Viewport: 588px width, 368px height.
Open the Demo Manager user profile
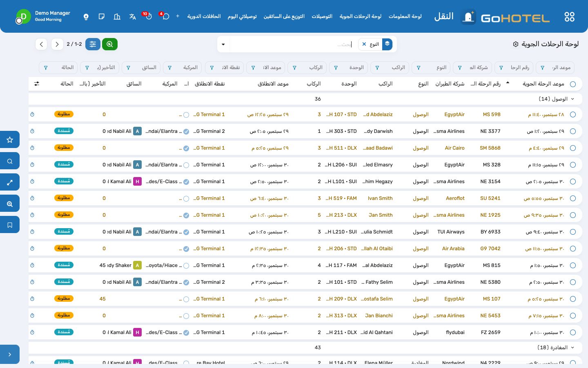click(43, 16)
